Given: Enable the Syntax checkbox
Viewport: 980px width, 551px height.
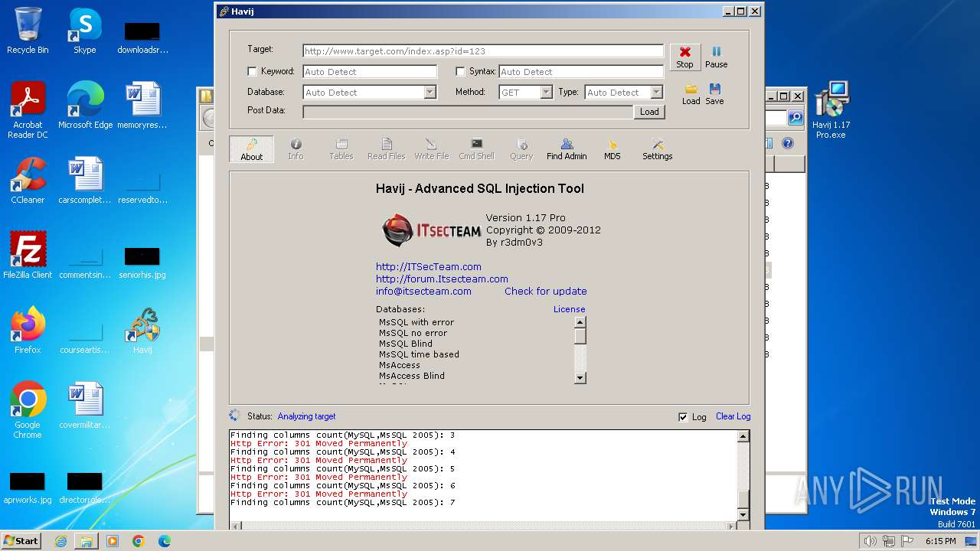Looking at the screenshot, I should tap(460, 71).
